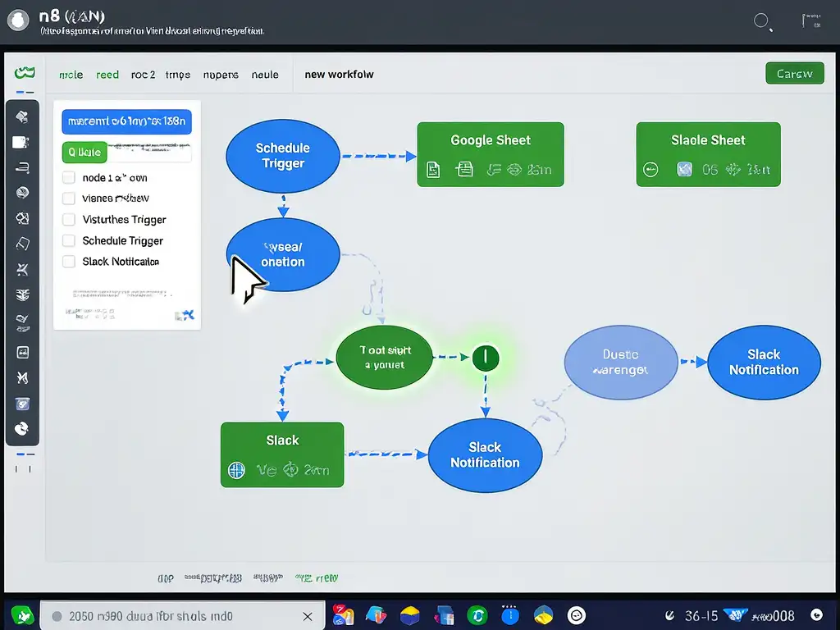Screen dimensions: 840x630
Task: Click the circled minus icon in the Slaole Sheet node
Action: (651, 170)
